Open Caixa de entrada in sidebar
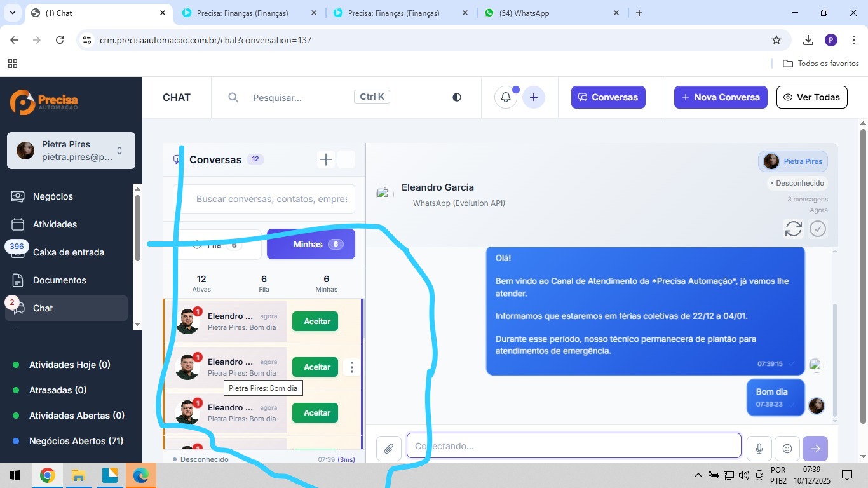The image size is (868, 488). click(x=68, y=252)
